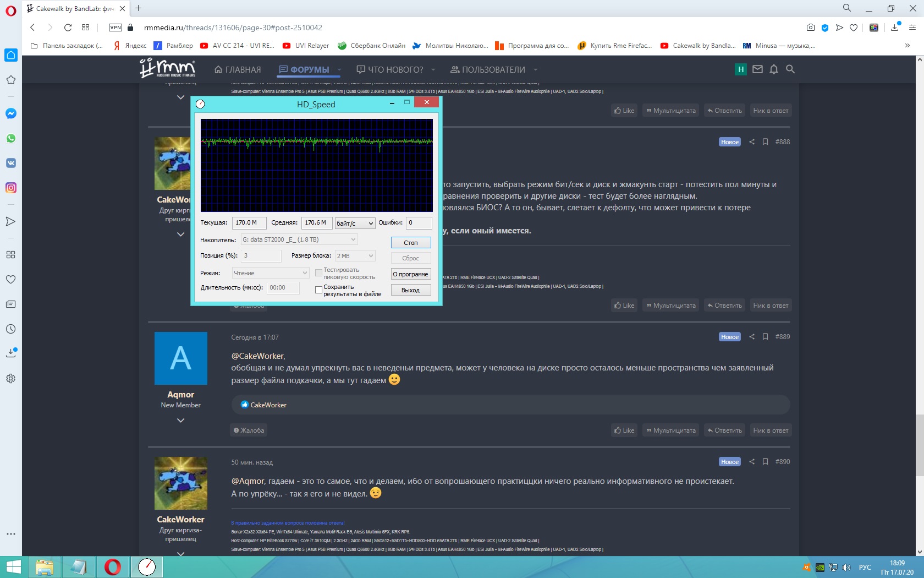Expand ПОЛЬЗОВАТЕЛИ submenu arrow
This screenshot has width=924, height=578.
tap(535, 70)
